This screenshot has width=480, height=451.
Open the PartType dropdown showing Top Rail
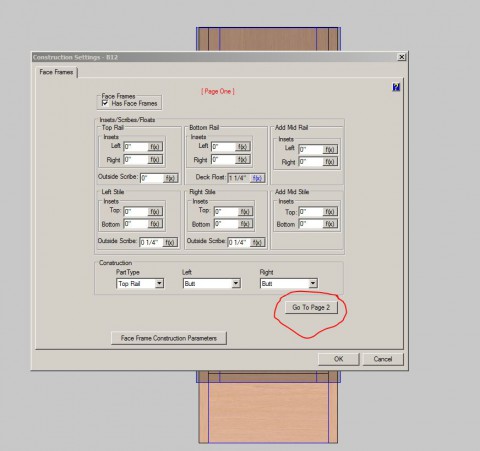[140, 284]
